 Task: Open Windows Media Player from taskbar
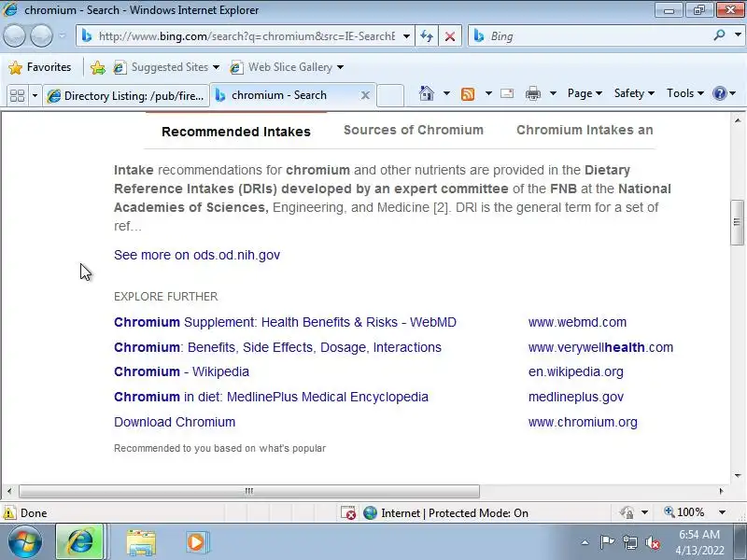(x=196, y=542)
